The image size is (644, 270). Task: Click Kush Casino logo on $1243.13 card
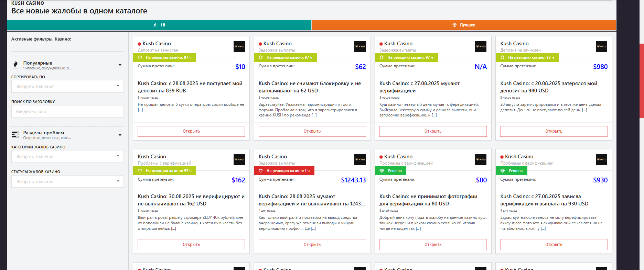(x=360, y=159)
